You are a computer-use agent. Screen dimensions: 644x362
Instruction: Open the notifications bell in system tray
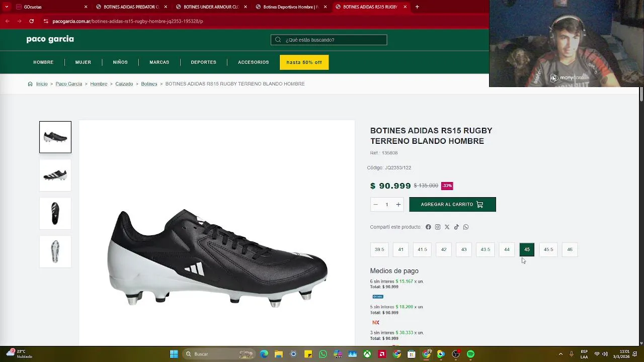636,354
